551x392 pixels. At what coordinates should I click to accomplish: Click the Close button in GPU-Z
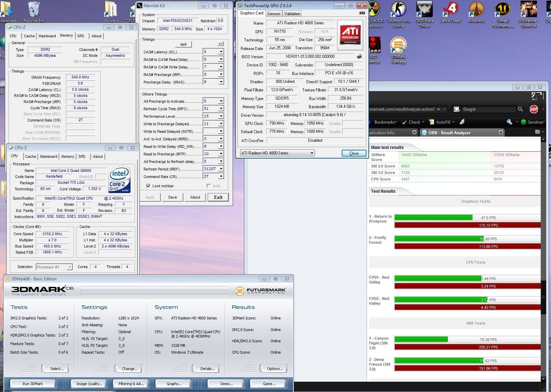(x=354, y=153)
